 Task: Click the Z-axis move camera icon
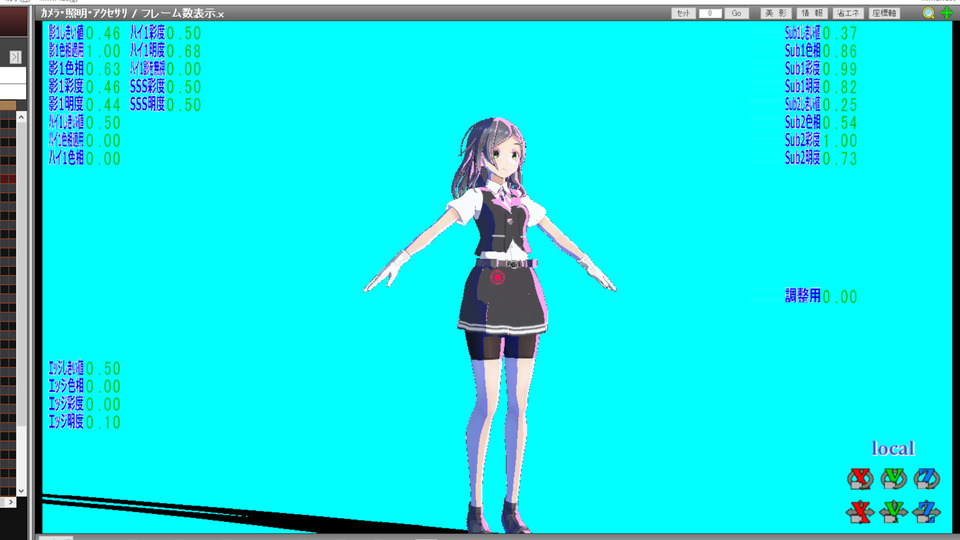926,512
